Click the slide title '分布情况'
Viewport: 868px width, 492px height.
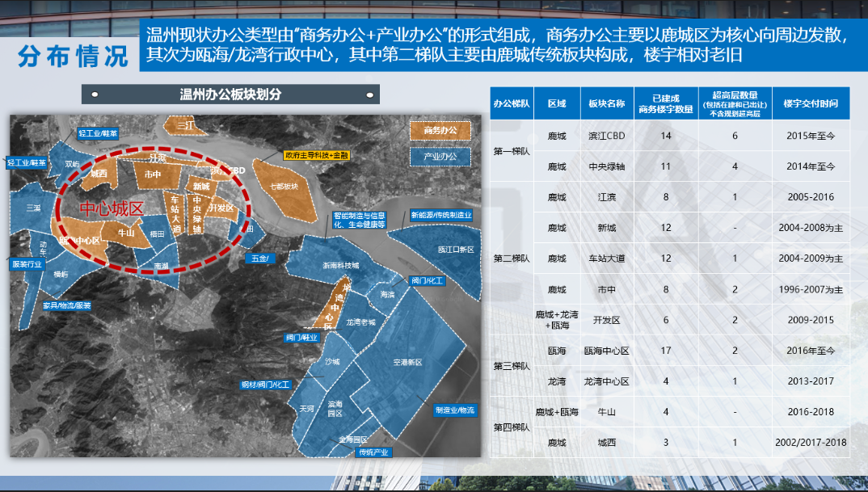[73, 57]
